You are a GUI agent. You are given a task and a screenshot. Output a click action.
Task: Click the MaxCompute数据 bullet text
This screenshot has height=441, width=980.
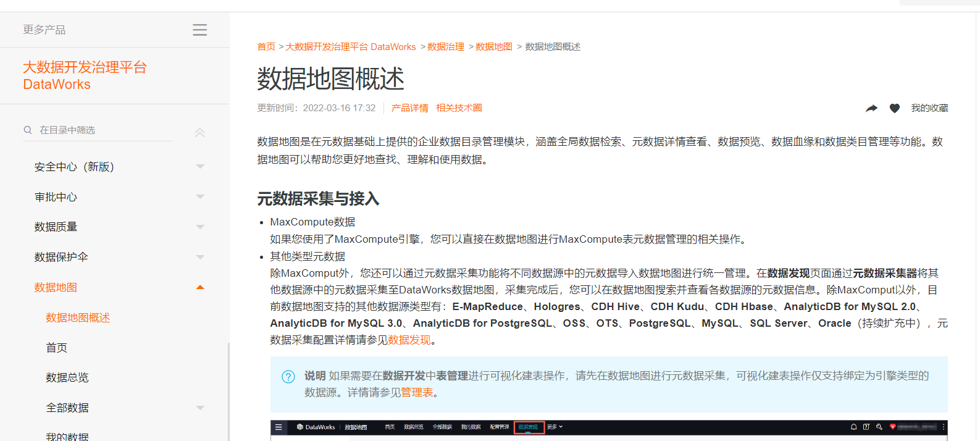coord(312,222)
